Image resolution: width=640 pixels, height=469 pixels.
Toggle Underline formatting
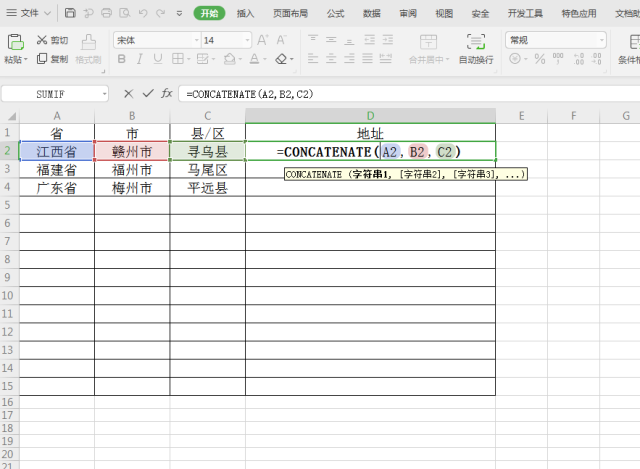coord(160,59)
